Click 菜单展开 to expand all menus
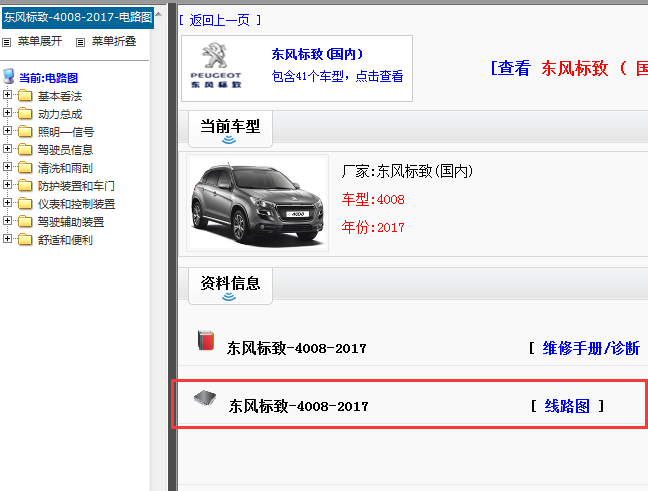Viewport: 648px width, 491px height. click(x=40, y=41)
